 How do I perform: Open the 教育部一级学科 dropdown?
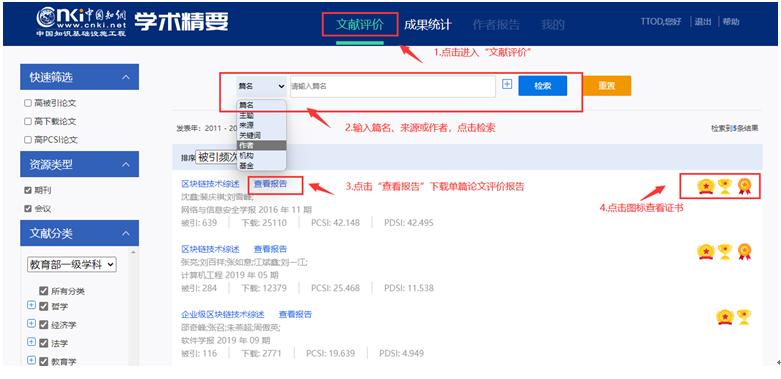pos(72,265)
